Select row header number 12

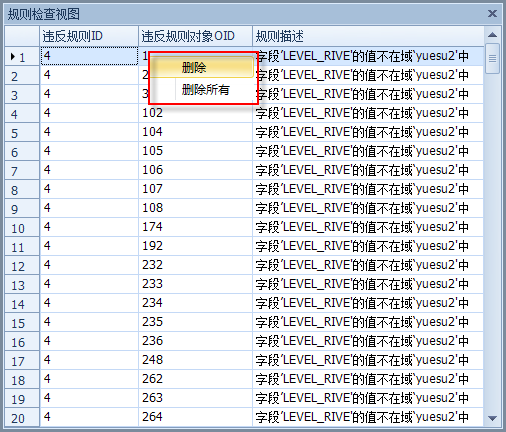[x=22, y=266]
